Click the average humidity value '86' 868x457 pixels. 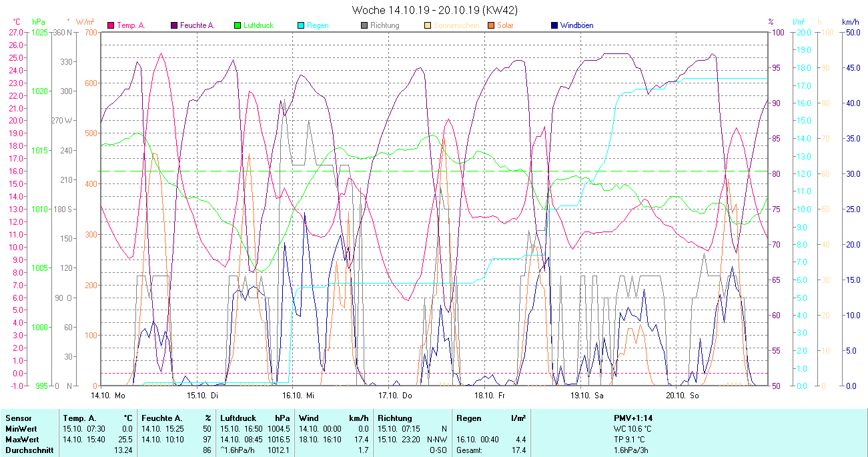pyautogui.click(x=206, y=450)
